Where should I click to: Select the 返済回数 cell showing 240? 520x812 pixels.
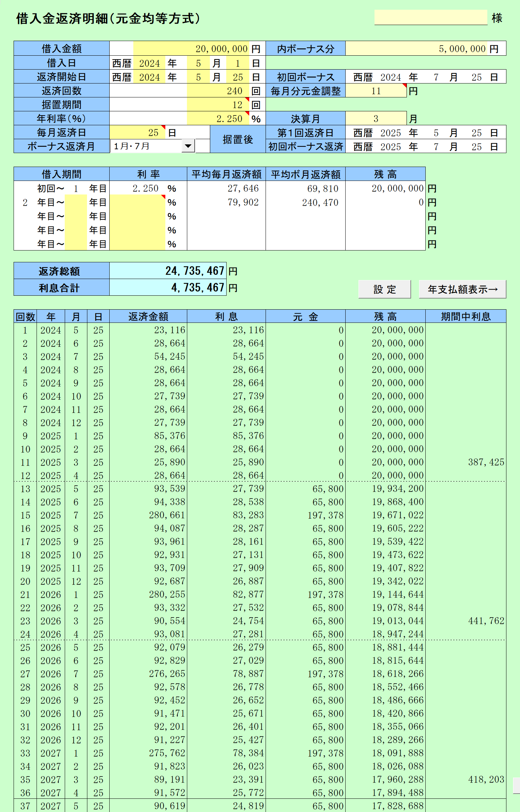pos(218,91)
